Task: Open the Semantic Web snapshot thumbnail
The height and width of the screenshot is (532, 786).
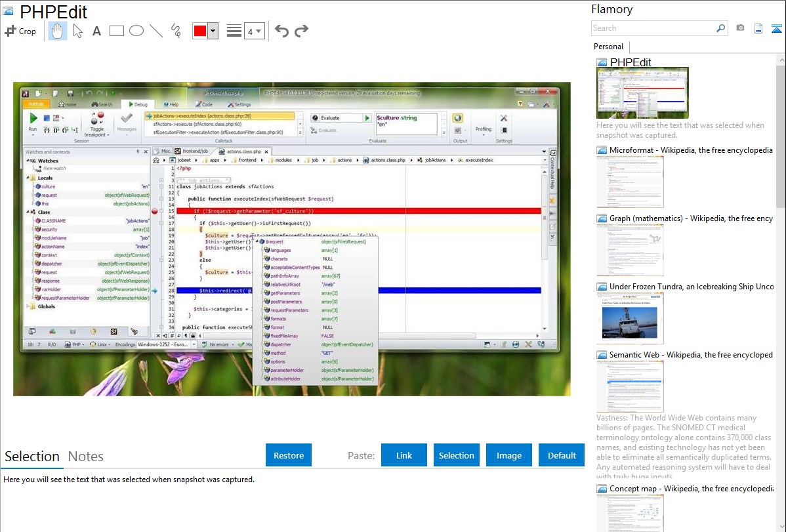Action: tap(630, 386)
